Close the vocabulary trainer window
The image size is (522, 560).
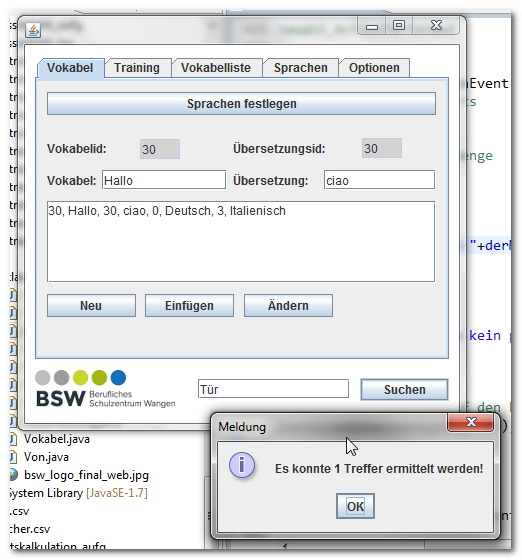(x=436, y=26)
